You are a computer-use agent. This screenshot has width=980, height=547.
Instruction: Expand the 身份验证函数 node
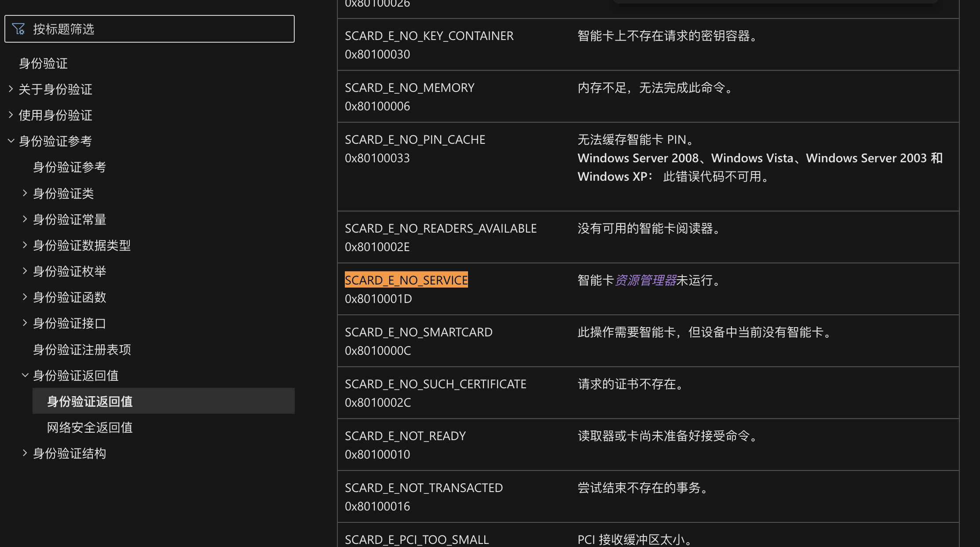(x=25, y=297)
